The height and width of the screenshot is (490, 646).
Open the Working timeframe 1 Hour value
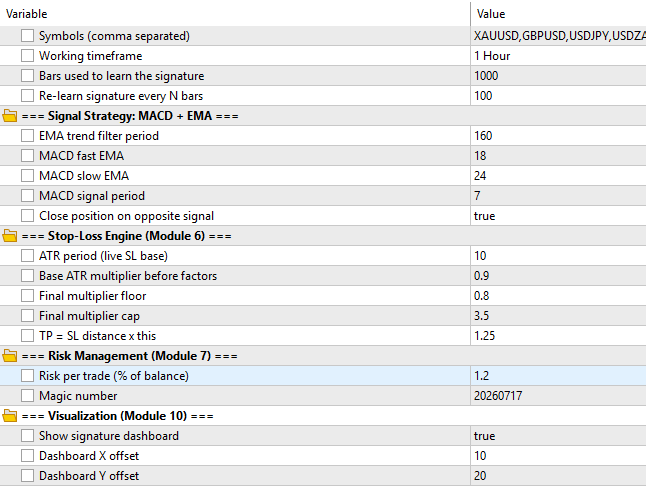tap(558, 56)
